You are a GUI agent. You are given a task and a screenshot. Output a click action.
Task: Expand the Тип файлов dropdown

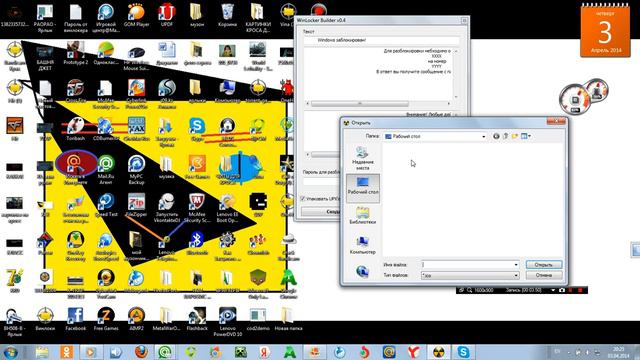516,276
